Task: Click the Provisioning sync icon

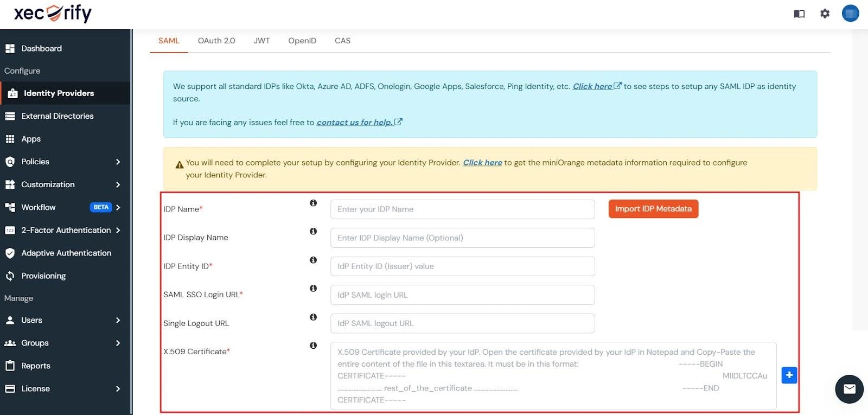Action: coord(10,276)
